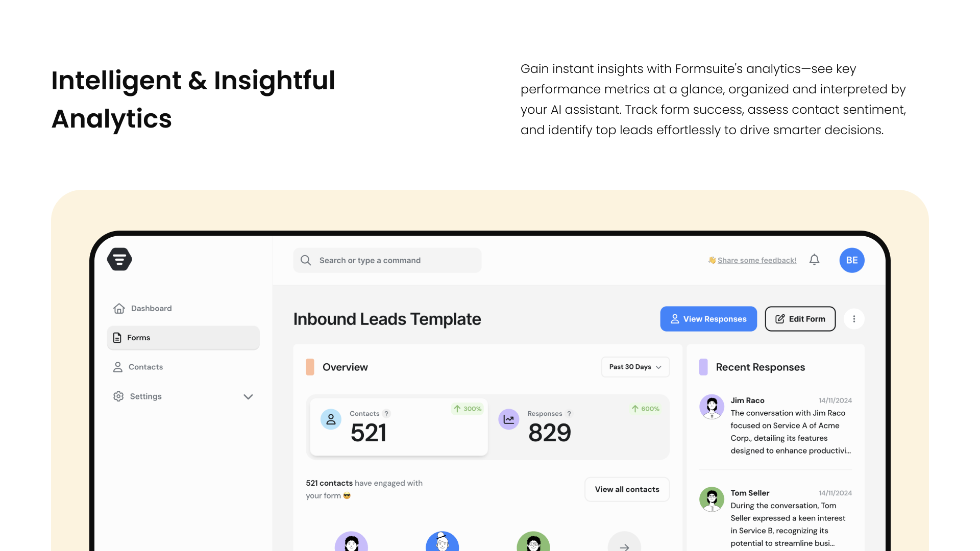
Task: Click Jim Raco's avatar thumbnail
Action: 712,407
